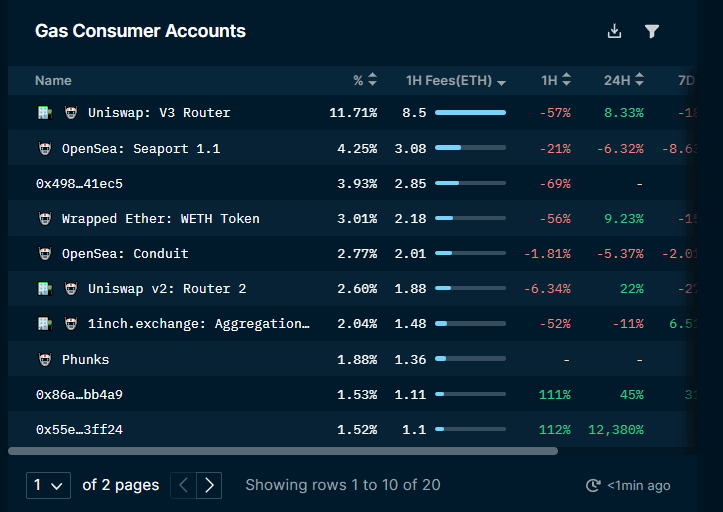Click Showing rows 1 to 10 text
The image size is (723, 512).
coord(343,485)
